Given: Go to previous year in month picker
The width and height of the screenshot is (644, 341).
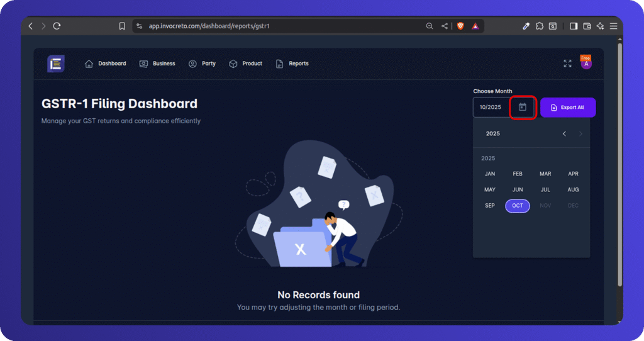Looking at the screenshot, I should point(564,133).
